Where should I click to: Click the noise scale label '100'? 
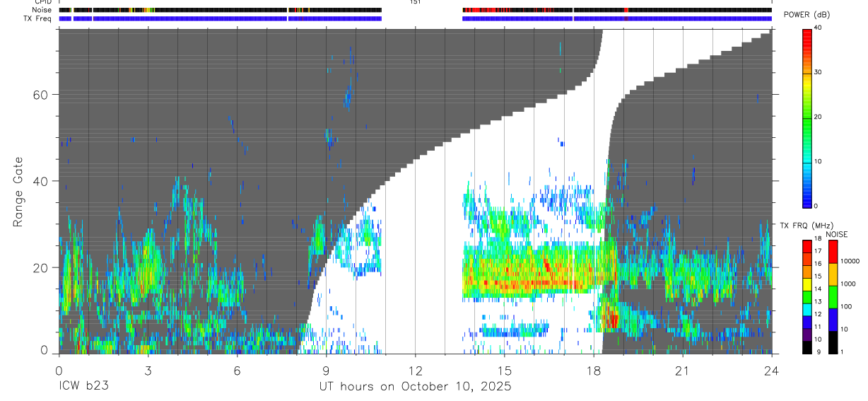click(845, 307)
